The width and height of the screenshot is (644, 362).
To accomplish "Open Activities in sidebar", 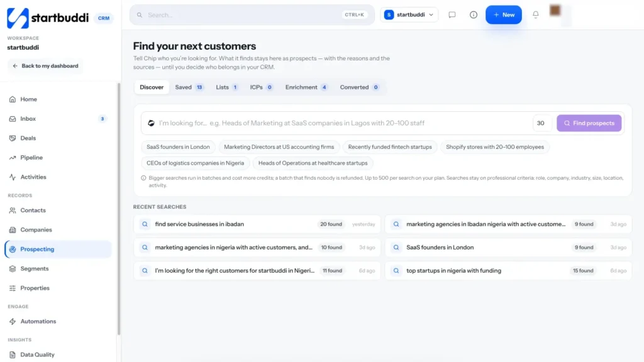I will (58, 177).
